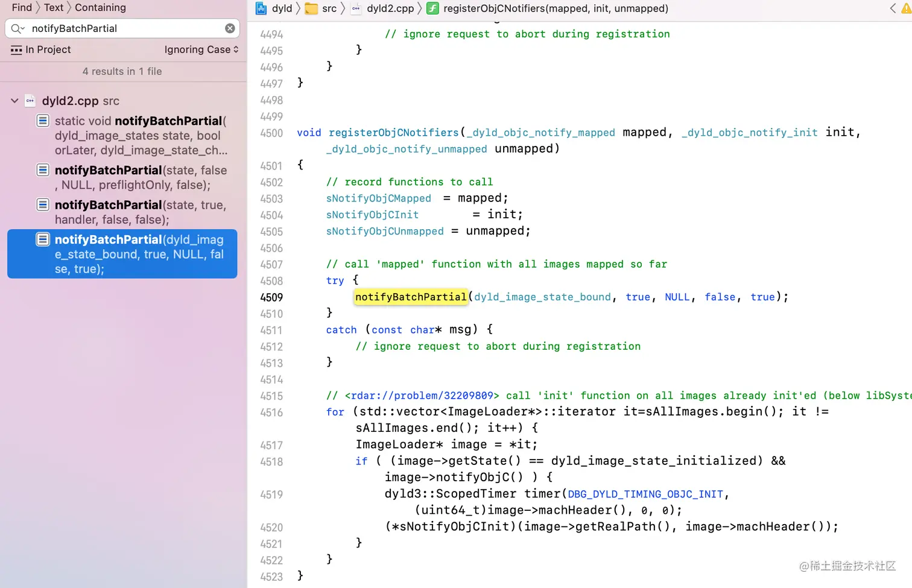Click the '4 results in 1 file' label
Screen dimensions: 912x588
coord(122,71)
